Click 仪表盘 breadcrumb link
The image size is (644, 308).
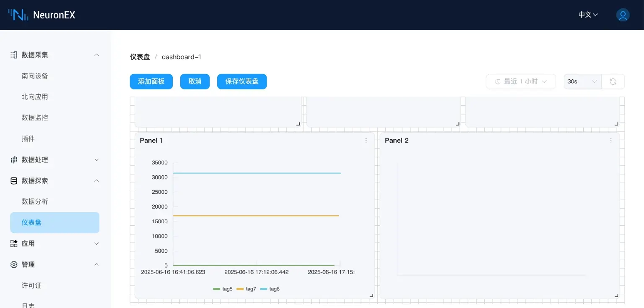(x=140, y=57)
